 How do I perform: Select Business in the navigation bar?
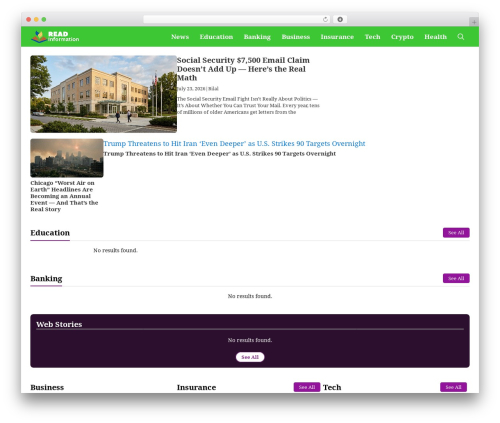[296, 37]
